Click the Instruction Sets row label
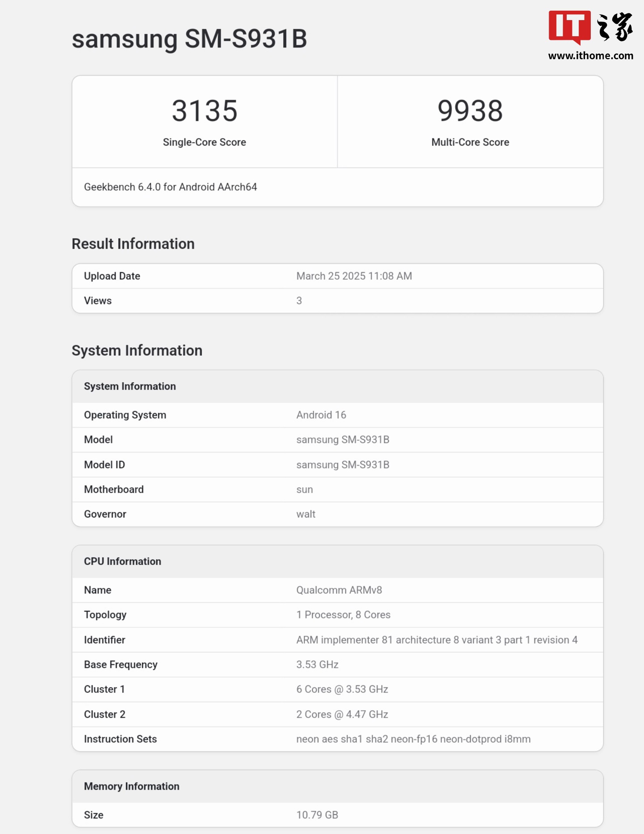 pyautogui.click(x=120, y=739)
